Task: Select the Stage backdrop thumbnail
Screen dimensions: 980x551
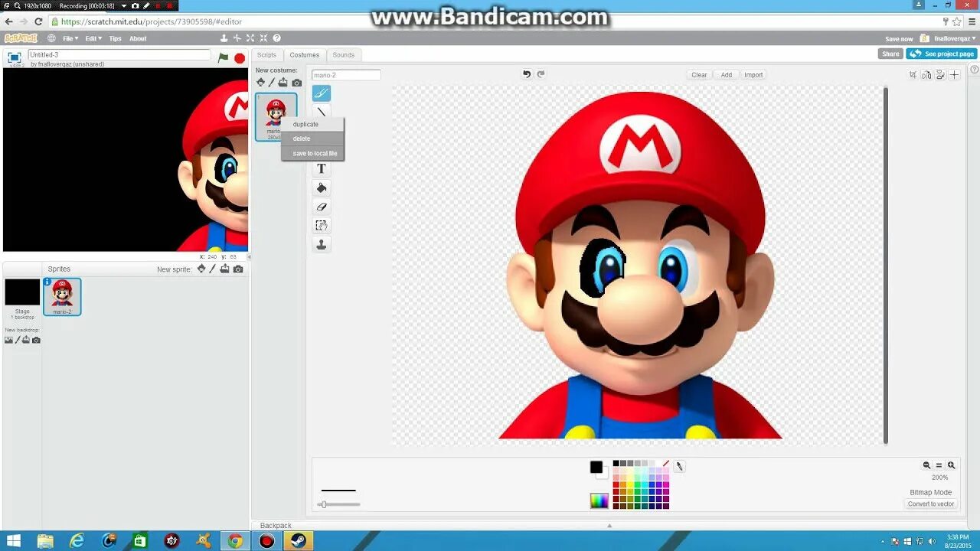Action: click(x=22, y=292)
